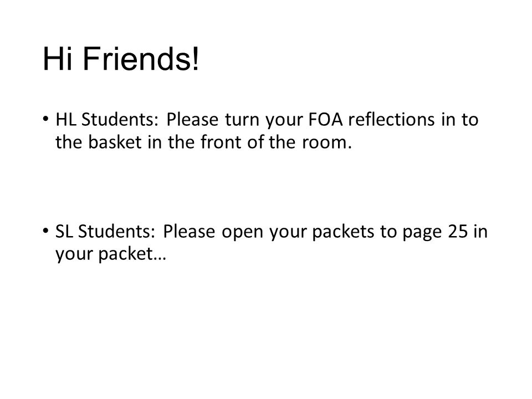Image resolution: width=532 pixels, height=399 pixels.
Task: Click the 'HL Students:' text
Action: tap(107, 120)
